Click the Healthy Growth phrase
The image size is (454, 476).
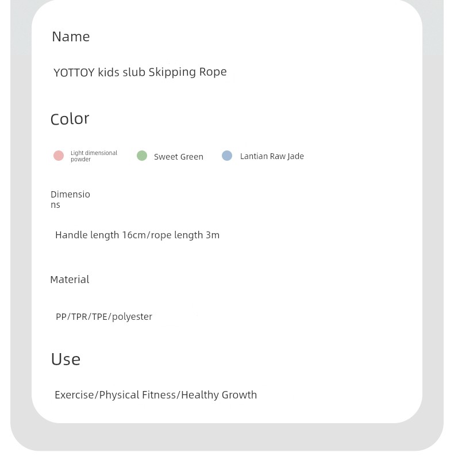219,395
